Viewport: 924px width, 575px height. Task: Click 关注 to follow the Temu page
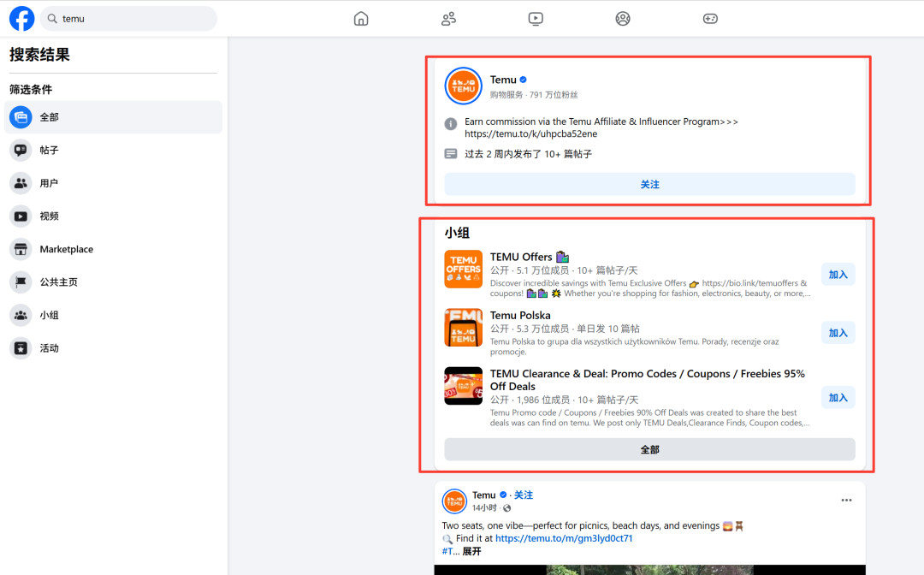pyautogui.click(x=649, y=183)
